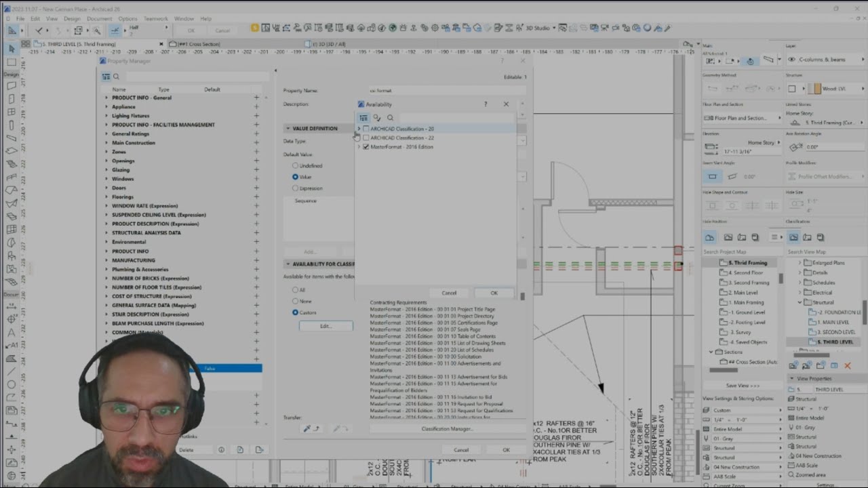
Task: Click the magnifier search icon in Availability dialog
Action: 390,118
